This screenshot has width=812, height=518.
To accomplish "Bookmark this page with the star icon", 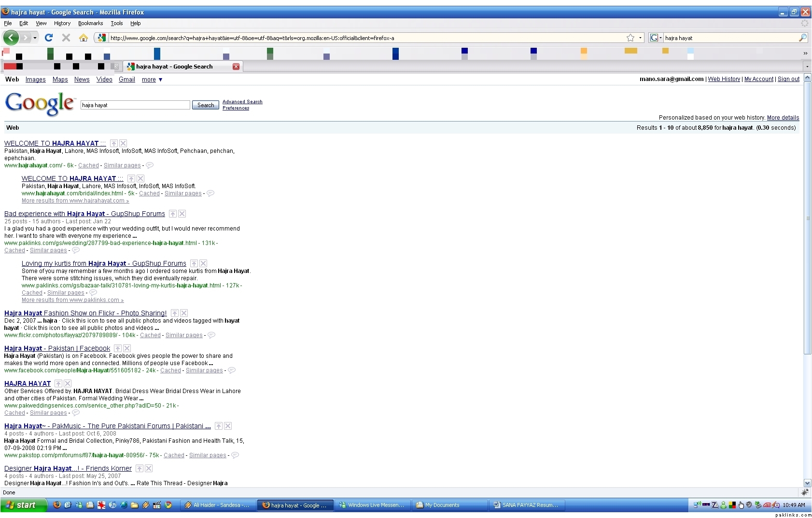I will coord(630,38).
